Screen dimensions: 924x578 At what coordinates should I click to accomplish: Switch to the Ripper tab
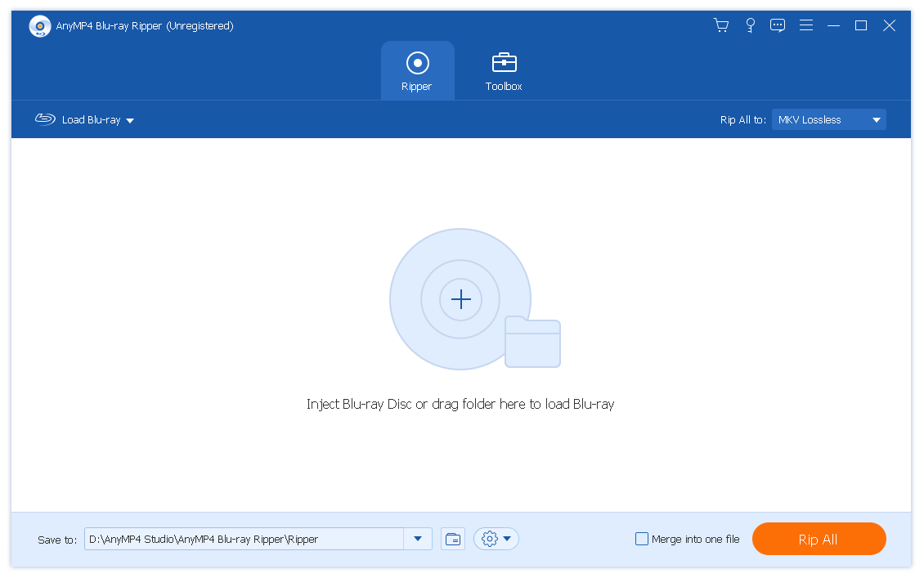(417, 70)
